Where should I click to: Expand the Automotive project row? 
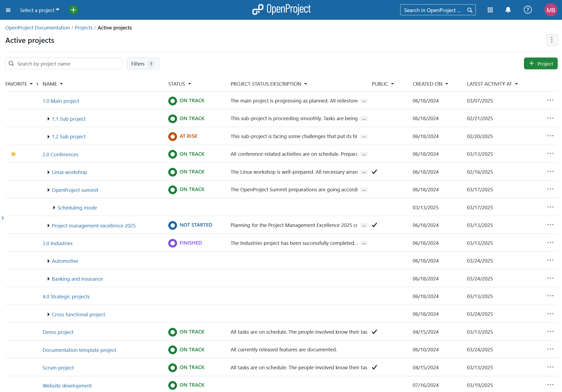(48, 261)
